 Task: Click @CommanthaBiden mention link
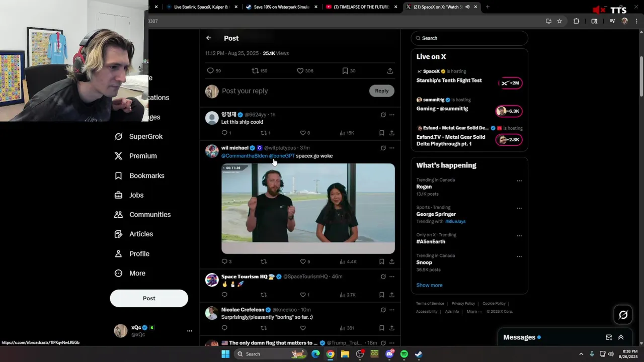point(245,156)
